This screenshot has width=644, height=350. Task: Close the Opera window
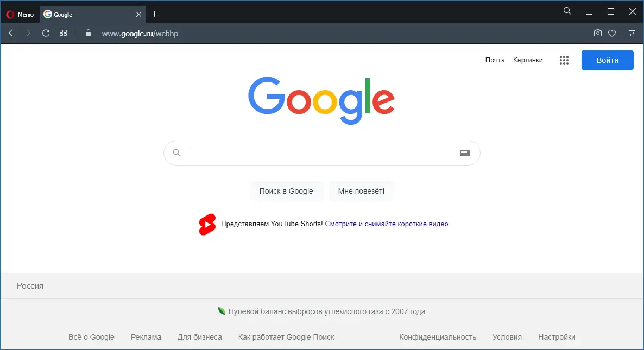tap(633, 11)
